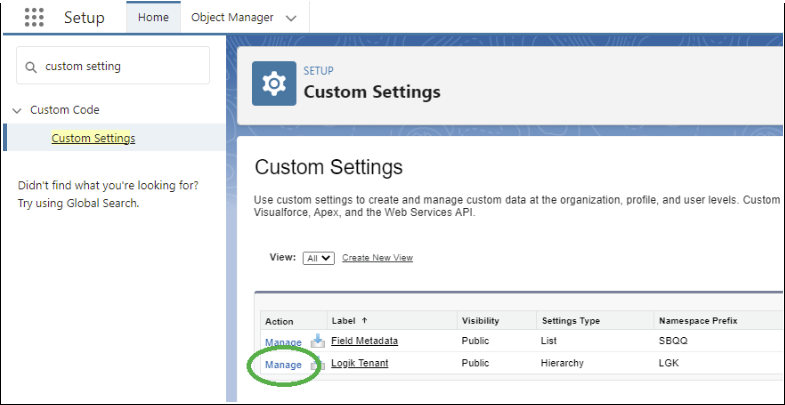Click the Visibility column header
This screenshot has height=405, width=785.
pos(481,320)
